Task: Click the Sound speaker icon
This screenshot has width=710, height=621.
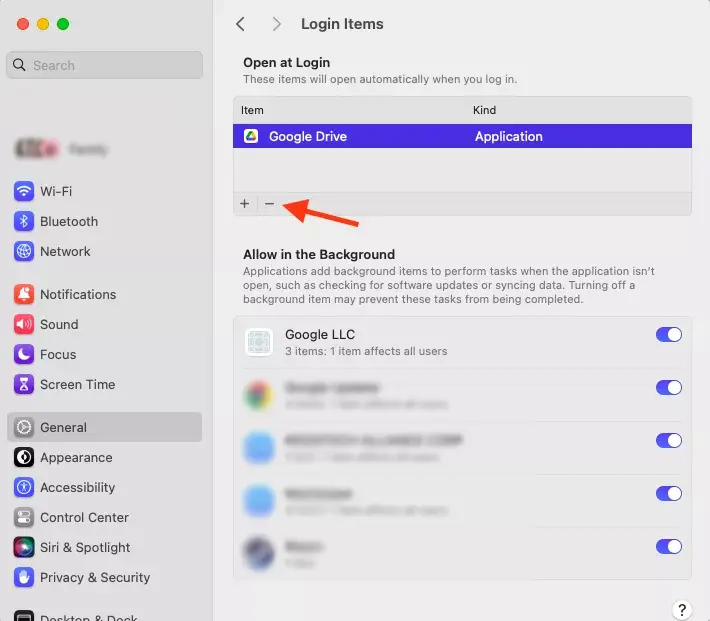Action: point(24,324)
